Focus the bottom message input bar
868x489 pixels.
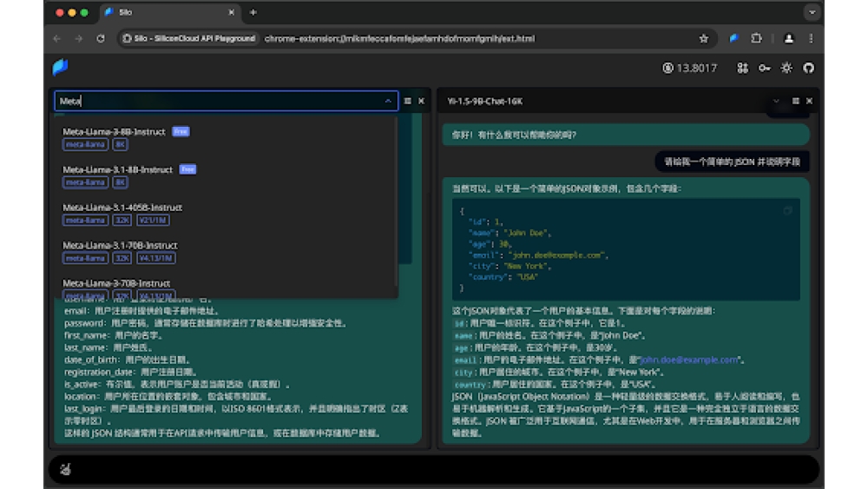point(434,470)
